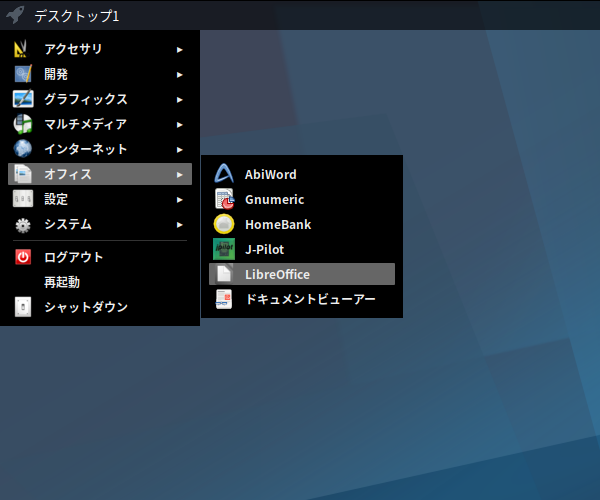Expand the システム submenu arrow
Screen dimensions: 600x500
click(179, 225)
